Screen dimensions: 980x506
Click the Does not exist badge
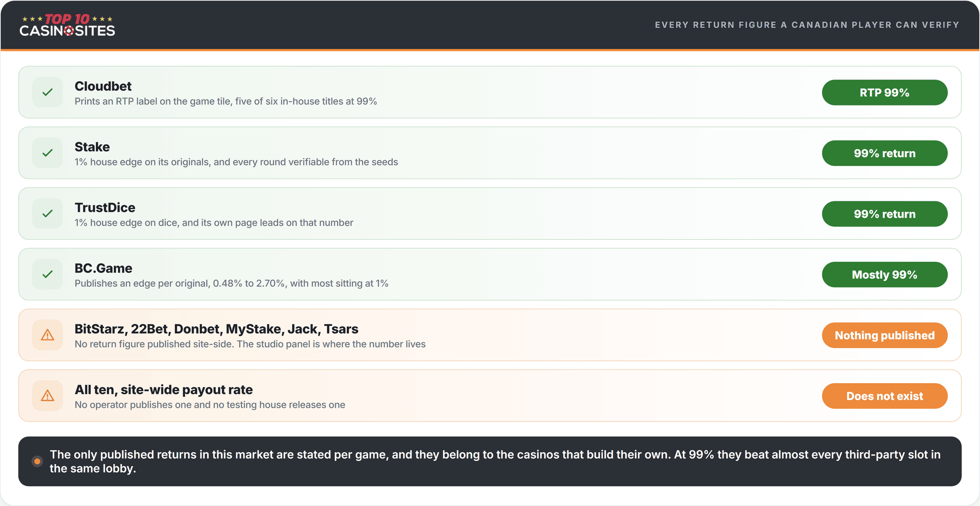885,396
